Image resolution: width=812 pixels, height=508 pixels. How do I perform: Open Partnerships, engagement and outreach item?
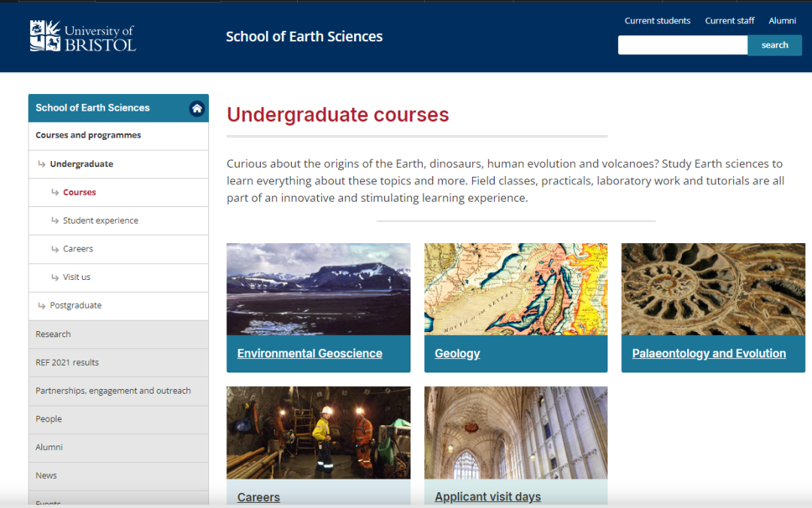click(x=119, y=391)
